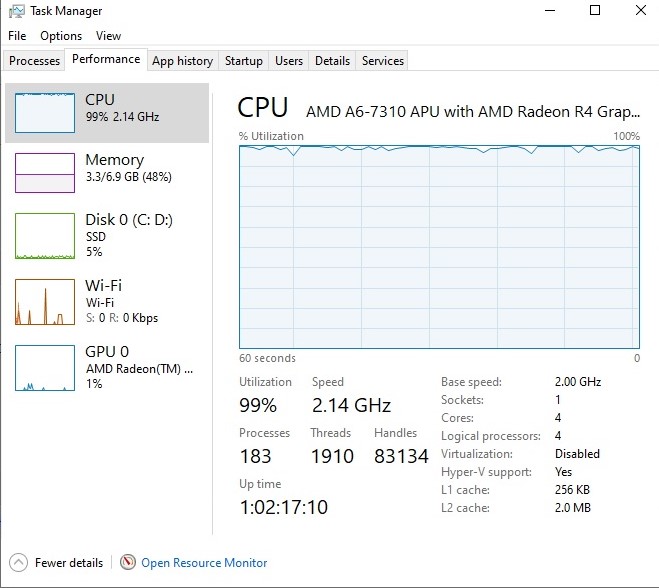Select the Wi-Fi throughput graph thumbnail
The width and height of the screenshot is (659, 588).
[x=45, y=302]
